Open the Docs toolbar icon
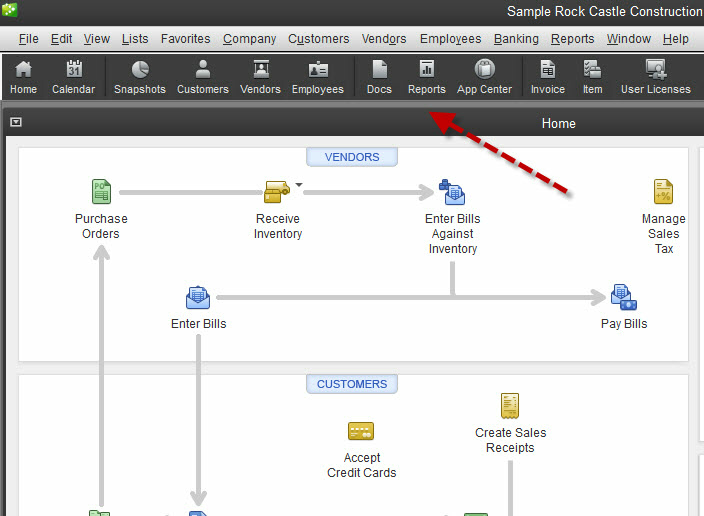Screen dimensions: 704x516 pos(379,77)
